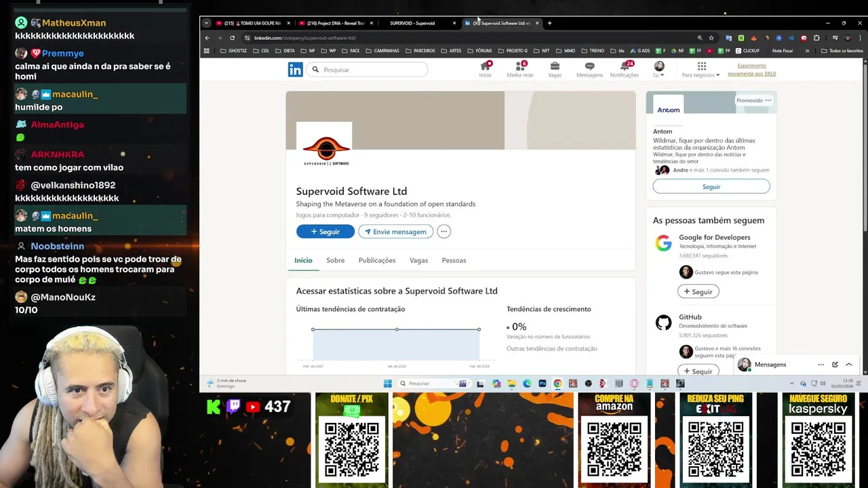868x488 pixels.
Task: Open Chrome from the taskbar
Action: (x=557, y=384)
